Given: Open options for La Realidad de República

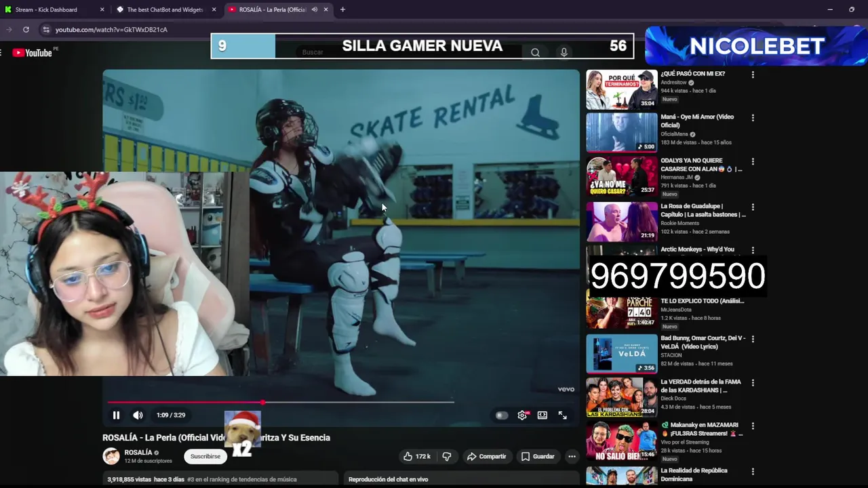Looking at the screenshot, I should tap(753, 470).
